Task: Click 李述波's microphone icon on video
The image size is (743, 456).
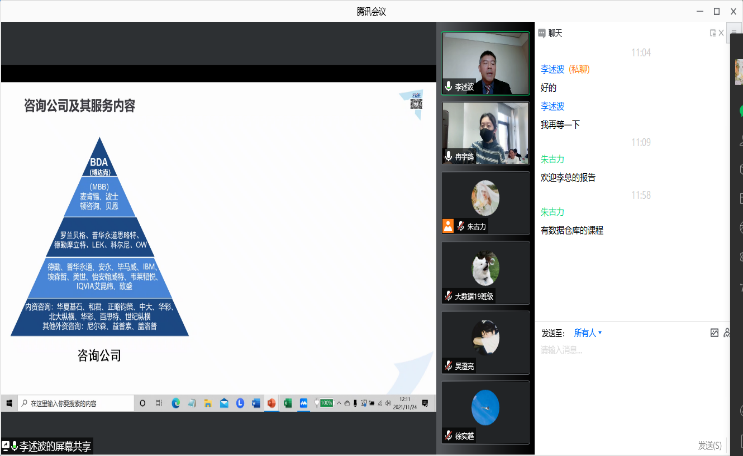Action: (x=449, y=87)
